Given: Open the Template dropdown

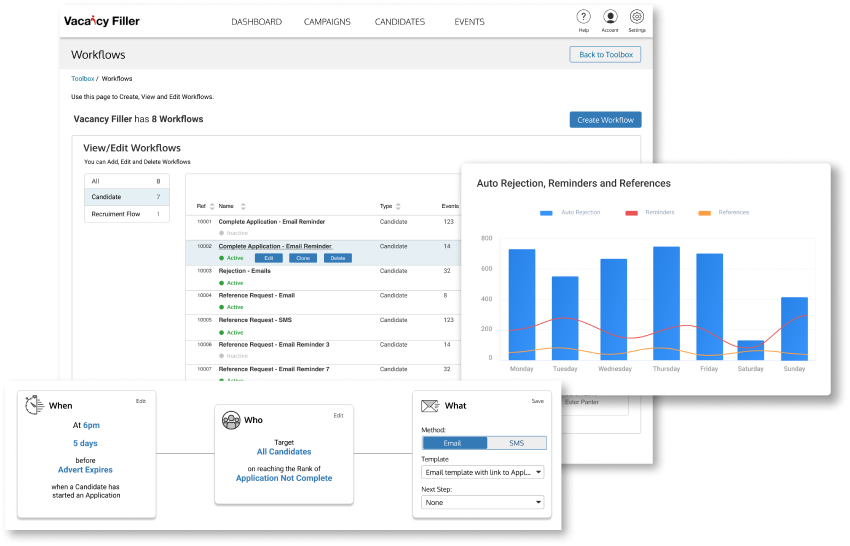Looking at the screenshot, I should click(x=482, y=472).
